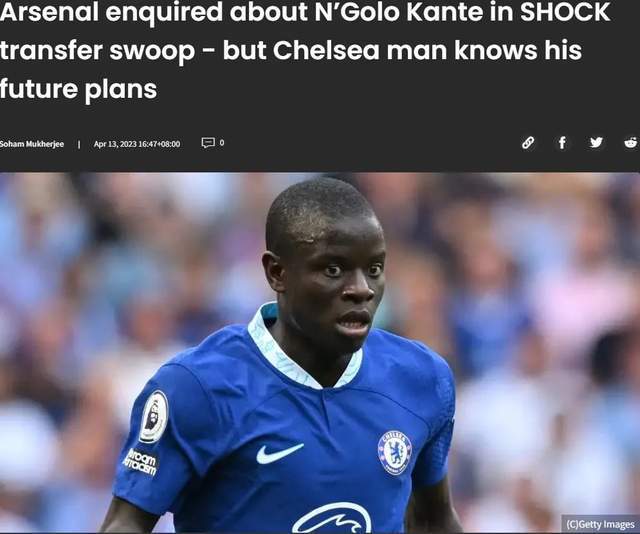Click the Premier League sleeve badge
Screen dimensions: 640x534
[x=153, y=417]
